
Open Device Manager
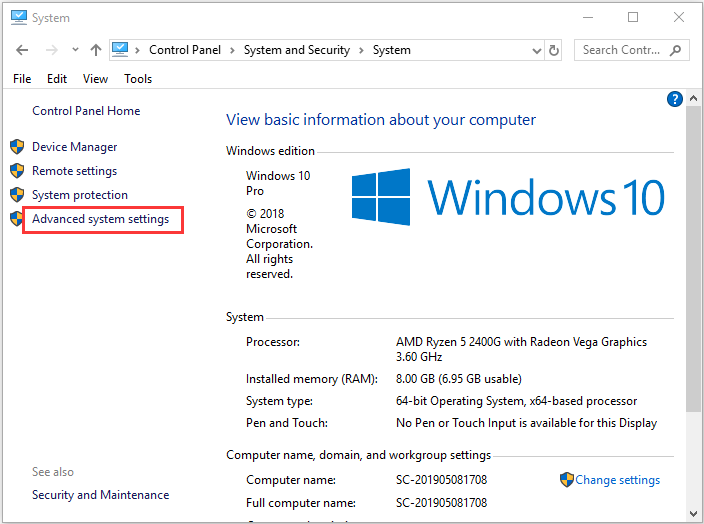click(75, 147)
